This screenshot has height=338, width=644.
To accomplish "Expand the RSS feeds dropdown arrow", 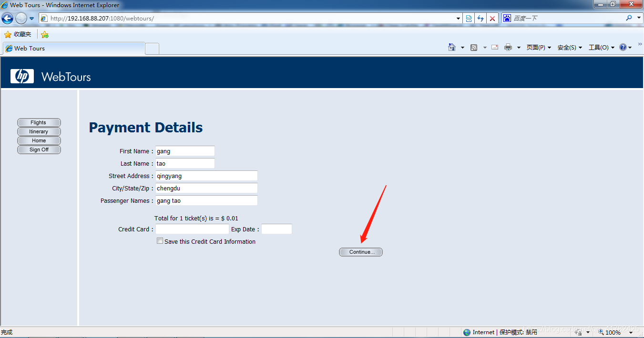I will pos(485,48).
